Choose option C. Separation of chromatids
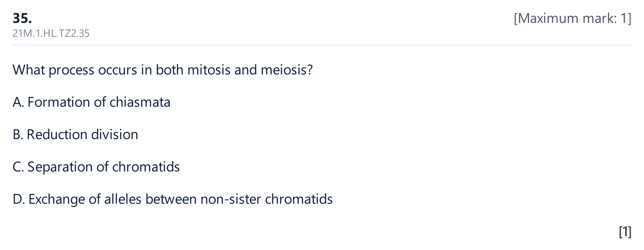The width and height of the screenshot is (644, 250). click(96, 167)
